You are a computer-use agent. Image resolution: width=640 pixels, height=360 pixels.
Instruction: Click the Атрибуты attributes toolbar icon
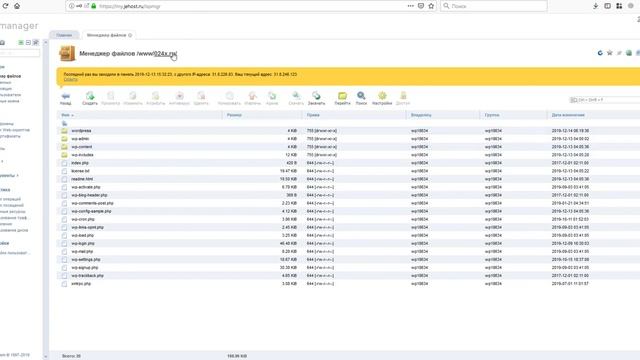click(156, 96)
